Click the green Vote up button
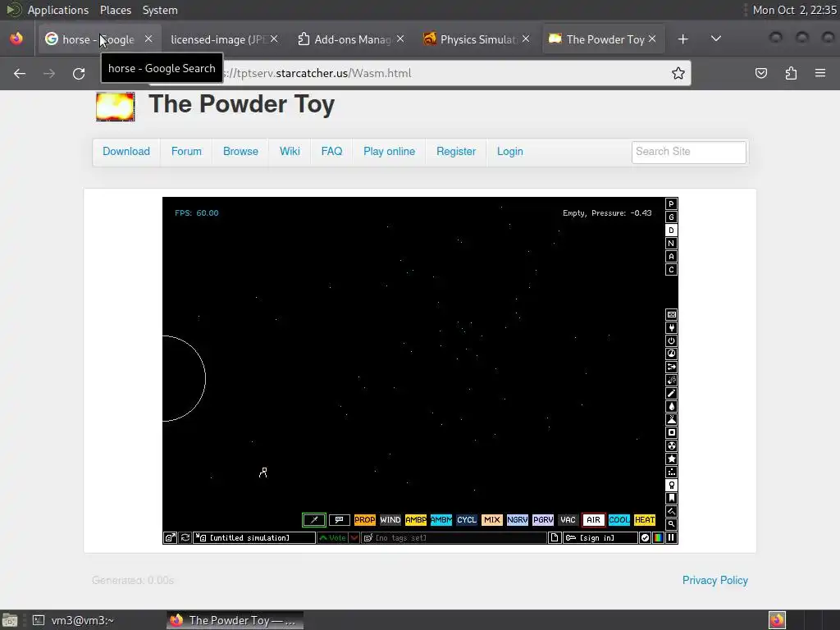The image size is (840, 630). coord(333,537)
